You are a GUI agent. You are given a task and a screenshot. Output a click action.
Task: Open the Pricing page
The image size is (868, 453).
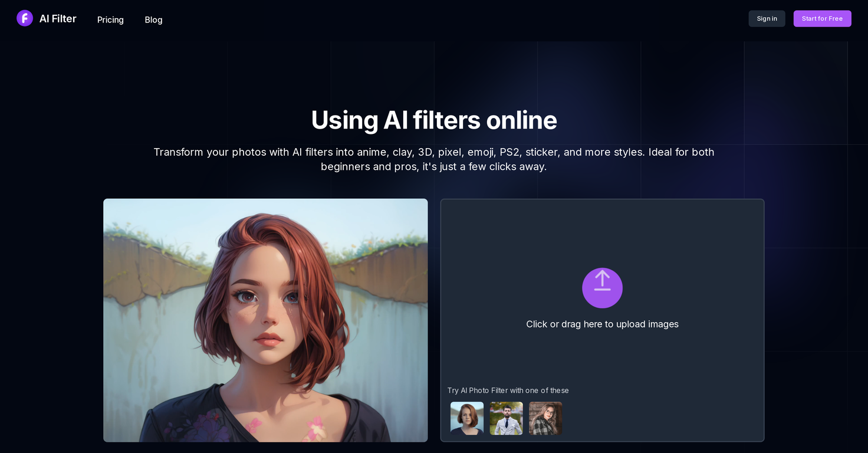point(110,19)
